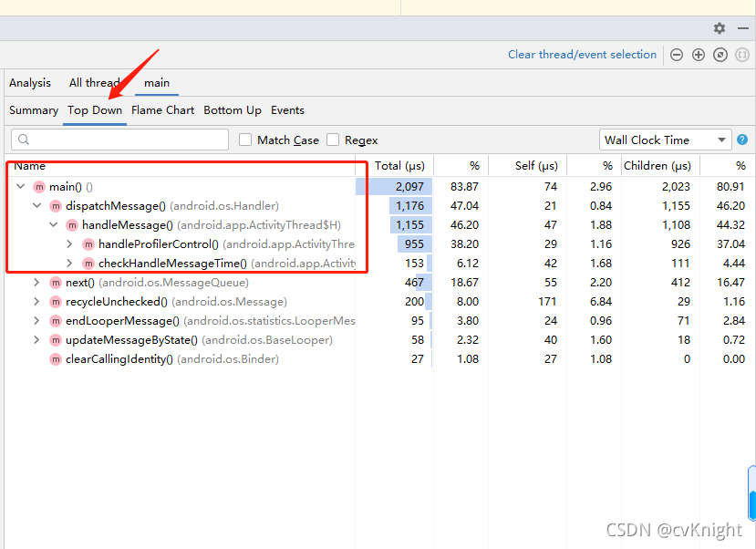
Task: Sort by the Name column header
Action: 29,166
